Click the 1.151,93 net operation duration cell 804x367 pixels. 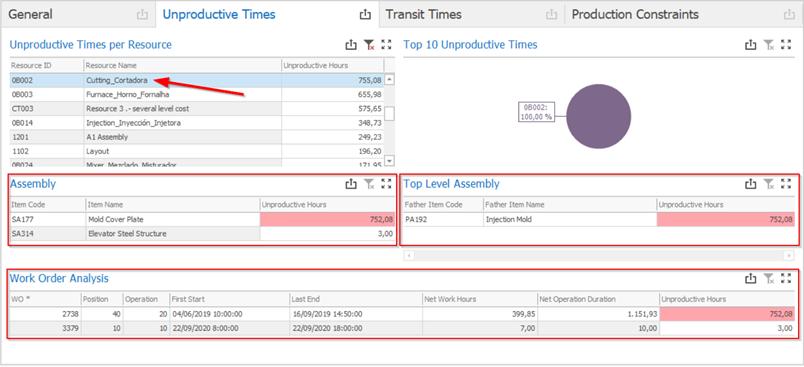pos(598,314)
